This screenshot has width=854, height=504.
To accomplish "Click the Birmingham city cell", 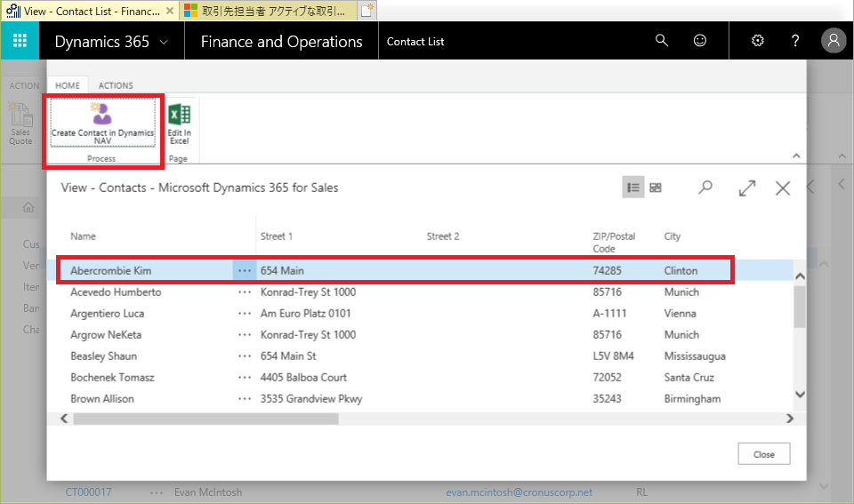I will [692, 399].
